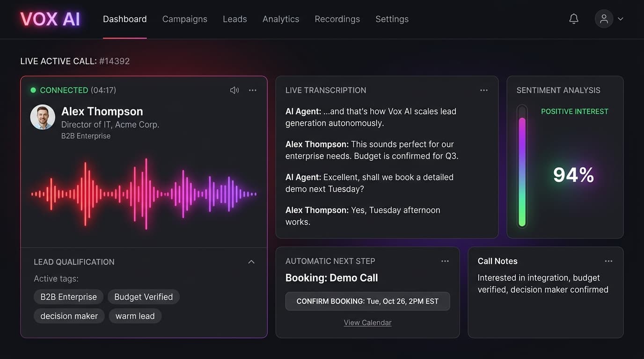The width and height of the screenshot is (644, 359).
Task: Go to the Dashboard tab
Action: click(x=125, y=19)
